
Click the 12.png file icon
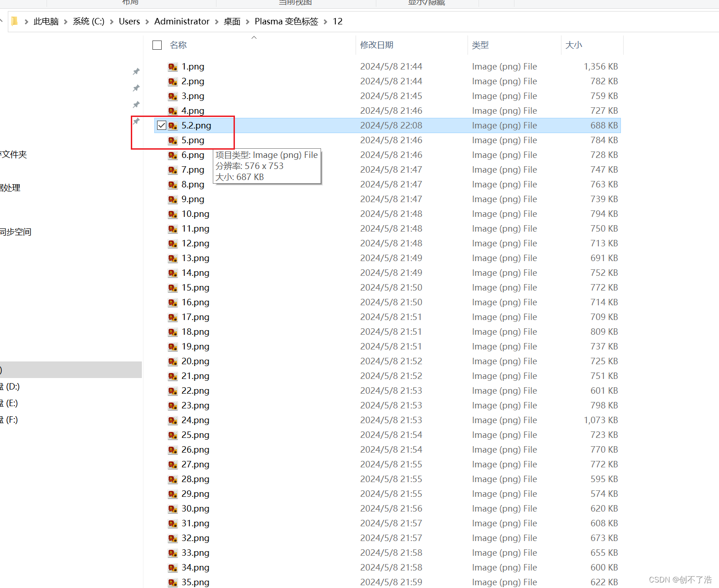click(173, 244)
